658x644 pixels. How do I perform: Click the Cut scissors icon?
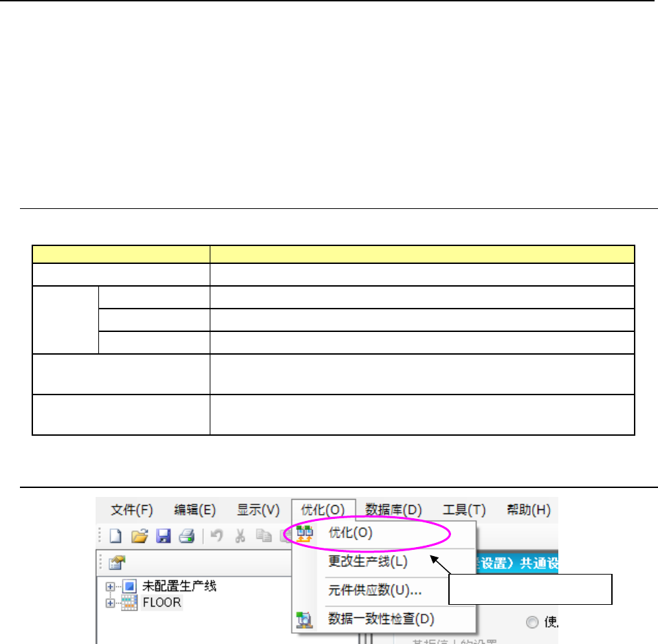pyautogui.click(x=240, y=536)
